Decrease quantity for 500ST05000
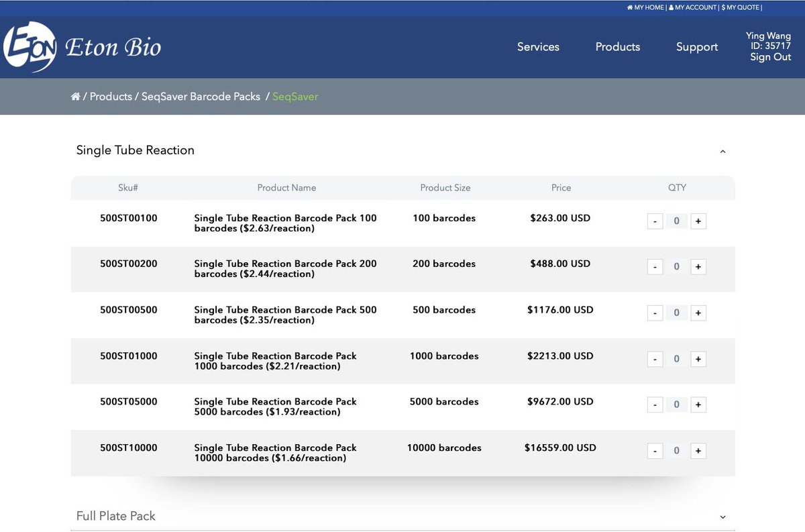Screen dimensions: 805x532 click(655, 405)
